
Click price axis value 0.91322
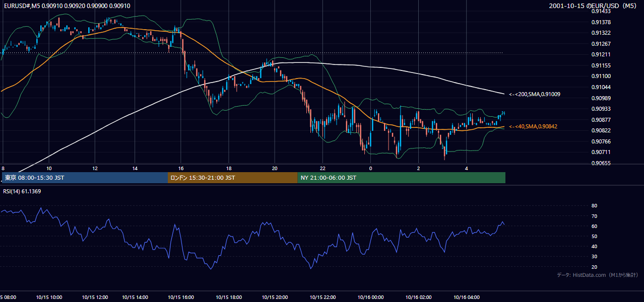tap(601, 33)
